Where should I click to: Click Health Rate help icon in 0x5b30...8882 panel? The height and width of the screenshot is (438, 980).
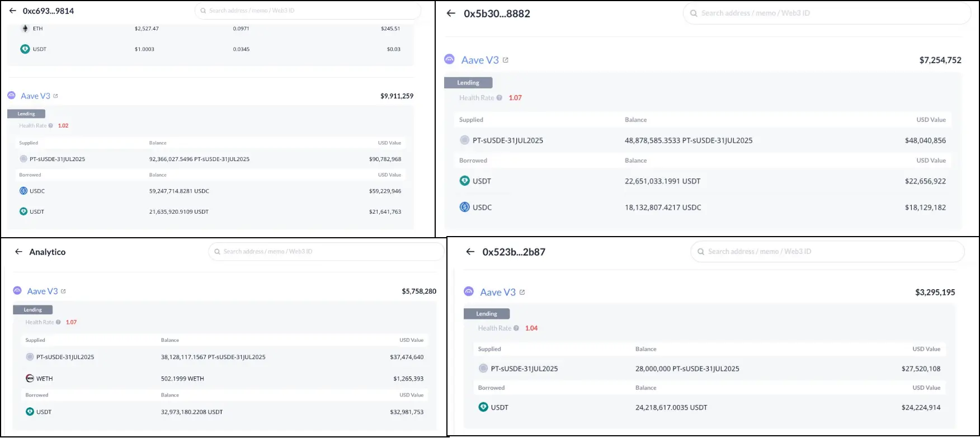point(500,98)
